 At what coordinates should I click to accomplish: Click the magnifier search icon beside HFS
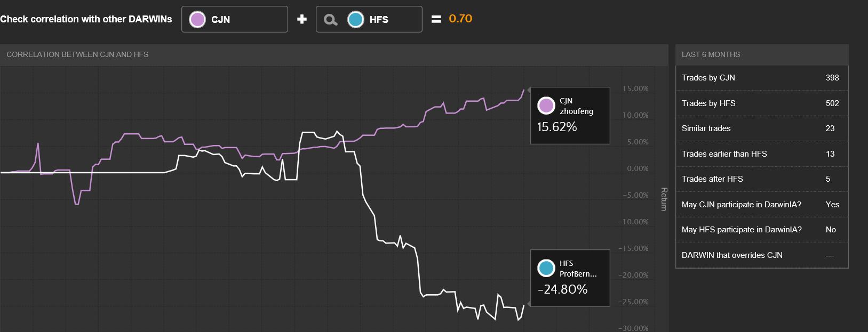[331, 20]
